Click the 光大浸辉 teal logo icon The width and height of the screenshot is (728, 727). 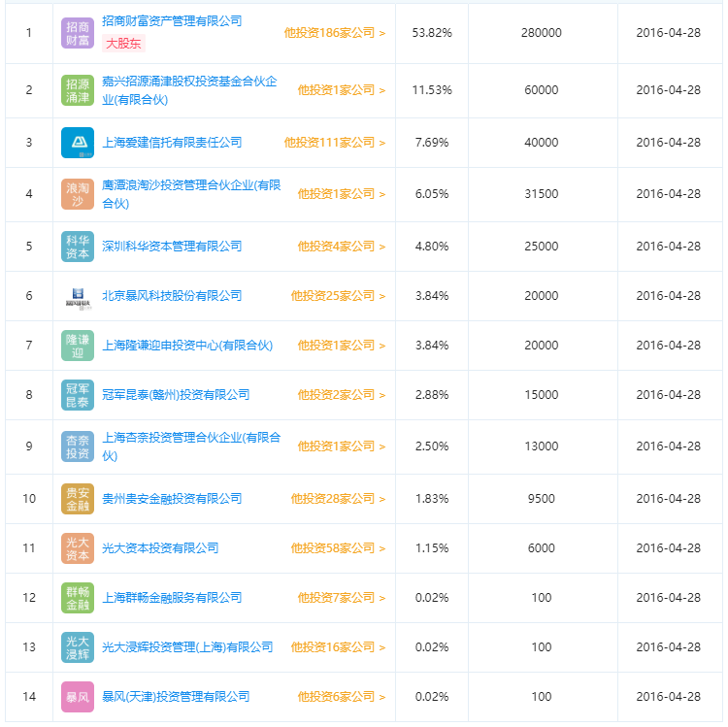tap(78, 647)
